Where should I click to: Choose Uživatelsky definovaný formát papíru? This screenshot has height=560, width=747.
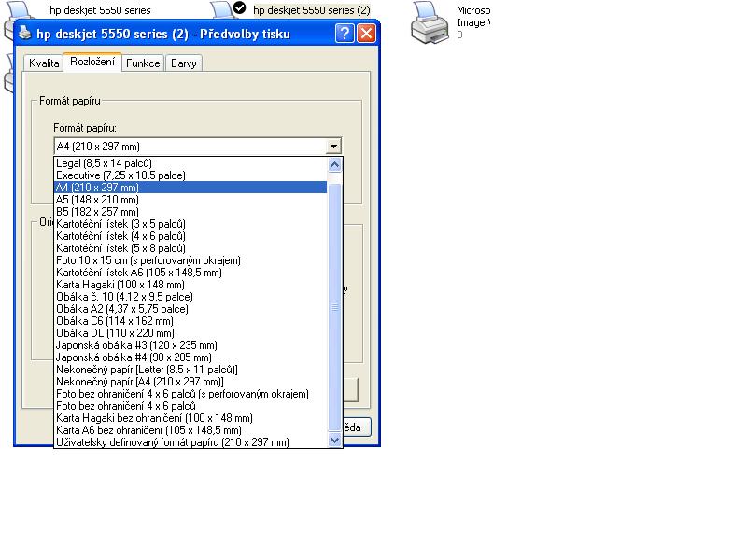[172, 442]
